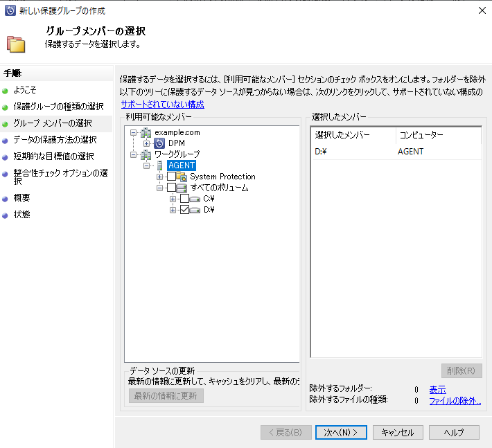Viewport: 492px width, 448px height.
Task: Click the example.com domain icon
Action: coord(146,133)
